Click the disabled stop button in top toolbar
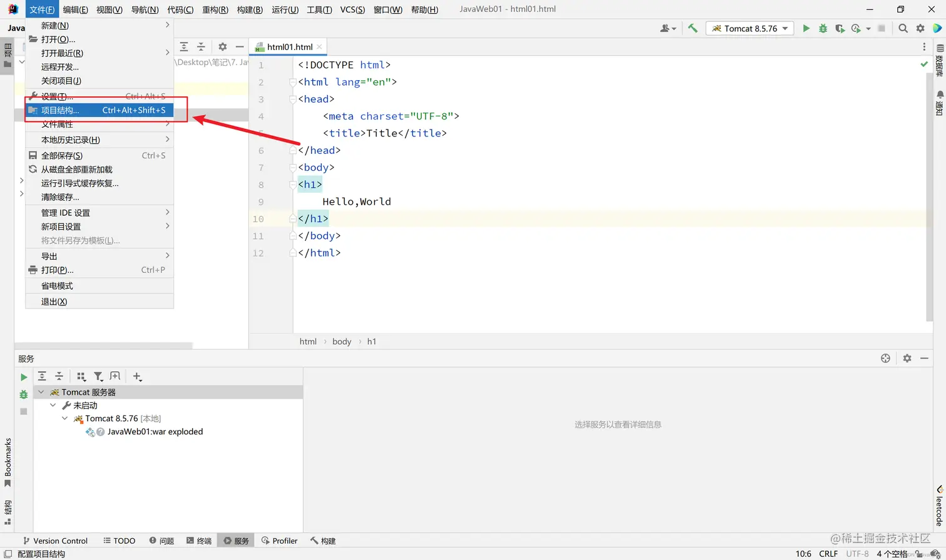 point(882,28)
